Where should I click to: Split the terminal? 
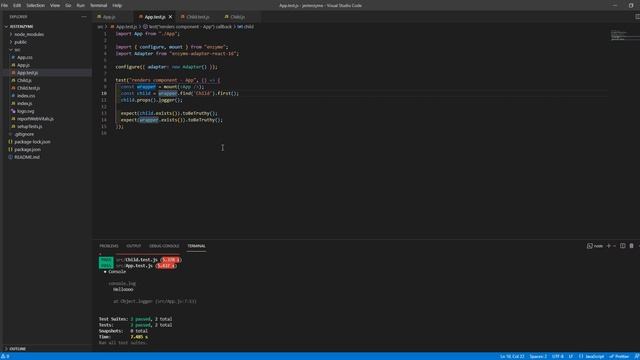(623, 246)
